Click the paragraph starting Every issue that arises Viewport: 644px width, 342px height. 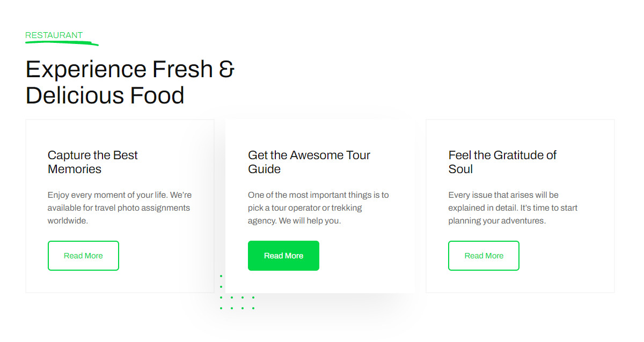coord(513,208)
